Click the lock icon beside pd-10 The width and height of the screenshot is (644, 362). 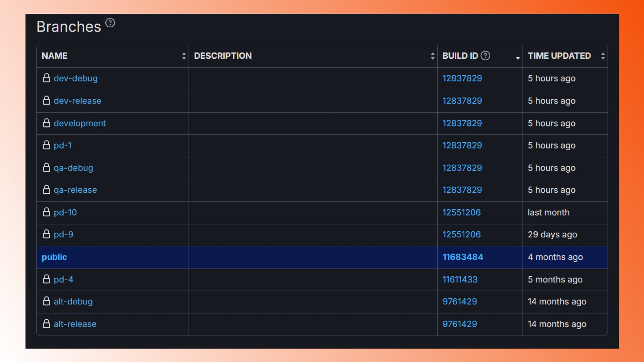tap(47, 212)
